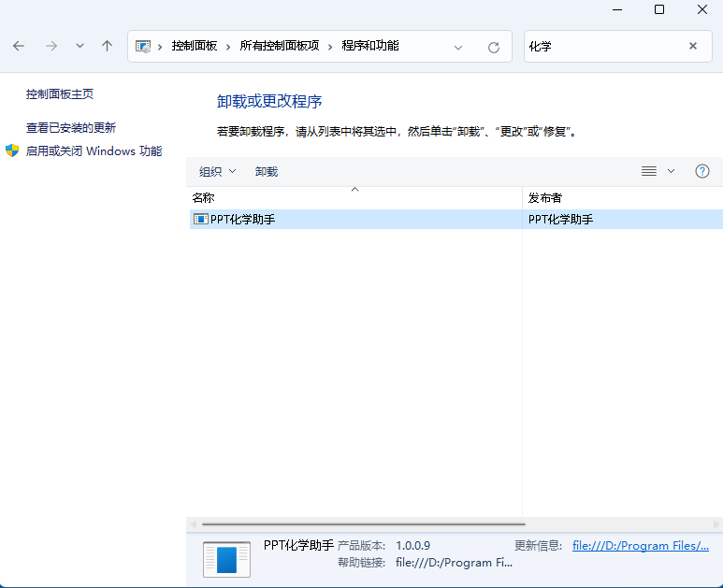Image resolution: width=723 pixels, height=588 pixels.
Task: Open the view options dropdown arrow
Action: 671,171
